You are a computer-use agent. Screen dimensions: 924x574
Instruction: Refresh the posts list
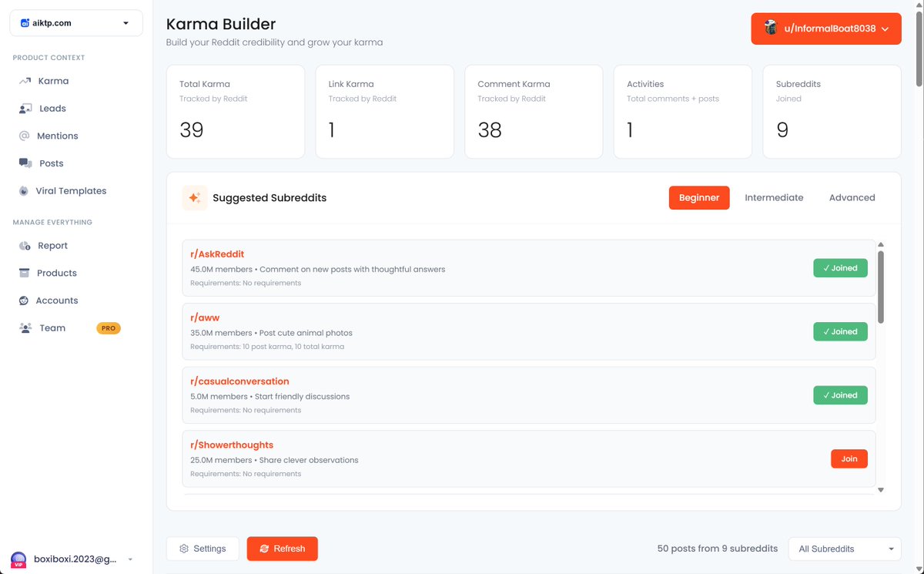(282, 549)
